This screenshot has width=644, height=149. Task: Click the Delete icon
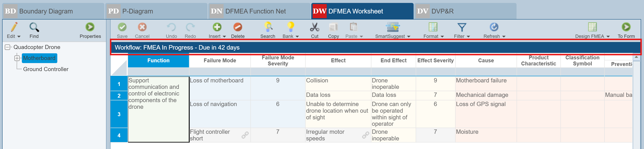237,27
